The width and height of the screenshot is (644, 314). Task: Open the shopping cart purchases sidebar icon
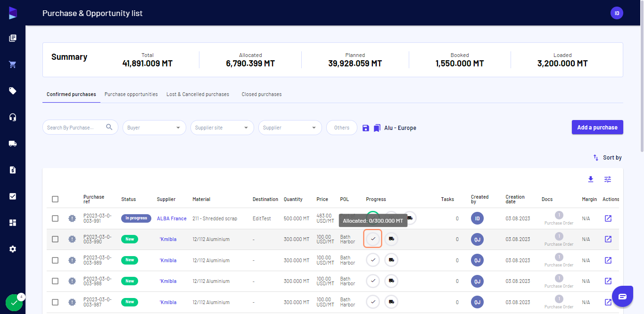pos(13,64)
